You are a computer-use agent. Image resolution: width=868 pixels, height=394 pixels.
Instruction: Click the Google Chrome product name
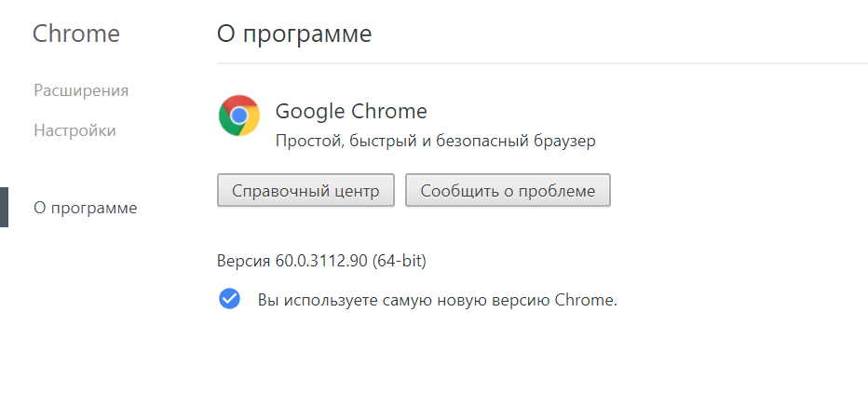(x=351, y=112)
